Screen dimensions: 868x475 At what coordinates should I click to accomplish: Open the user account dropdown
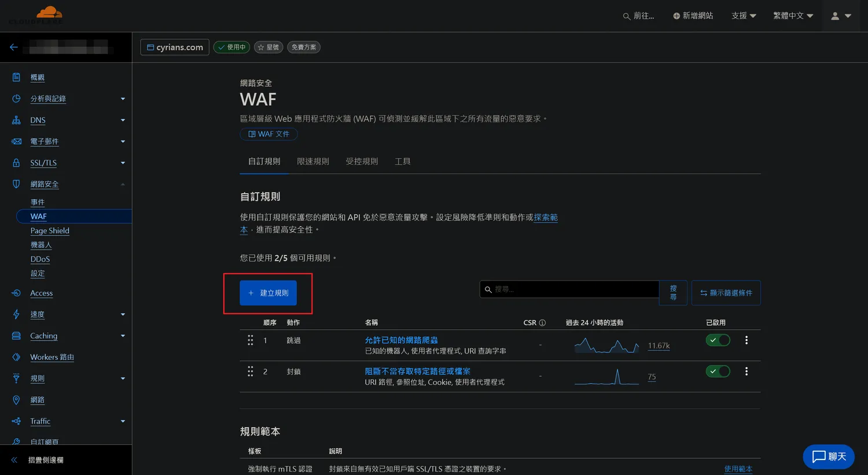coord(840,16)
